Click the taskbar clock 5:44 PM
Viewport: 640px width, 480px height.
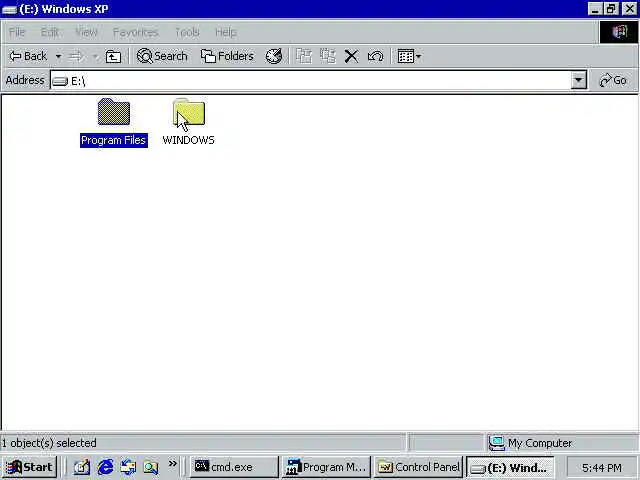(602, 467)
